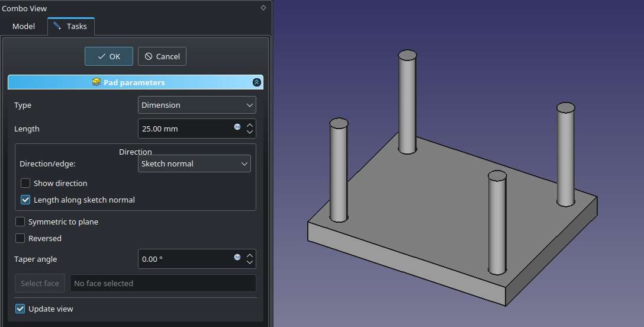The width and height of the screenshot is (644, 327).
Task: Switch to the Model tab
Action: (x=24, y=26)
